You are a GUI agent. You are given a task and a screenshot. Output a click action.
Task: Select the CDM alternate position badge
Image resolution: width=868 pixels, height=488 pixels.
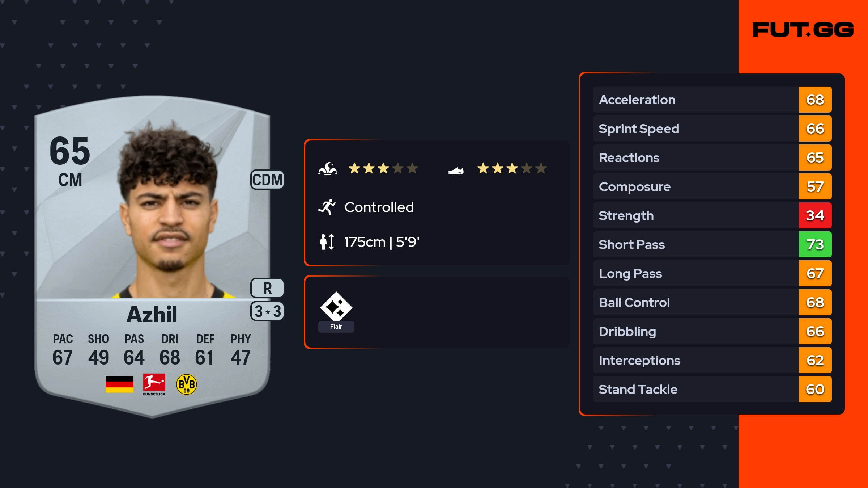[x=267, y=180]
